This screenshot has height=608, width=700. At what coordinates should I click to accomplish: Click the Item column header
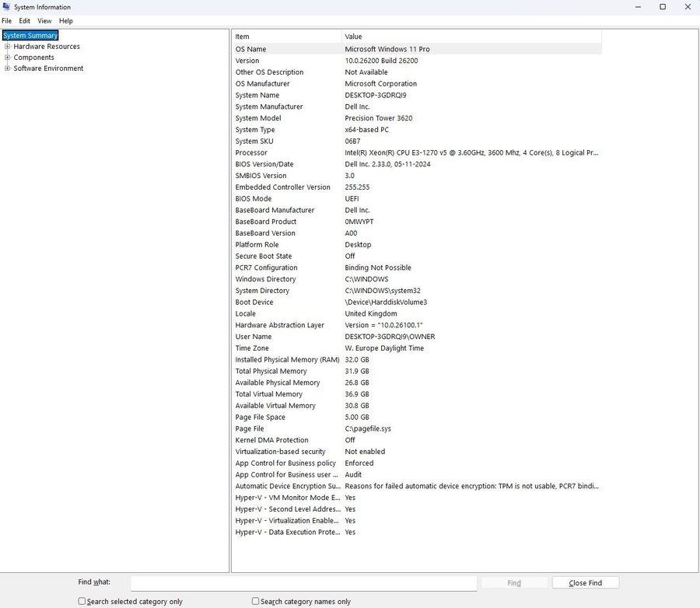tap(286, 37)
